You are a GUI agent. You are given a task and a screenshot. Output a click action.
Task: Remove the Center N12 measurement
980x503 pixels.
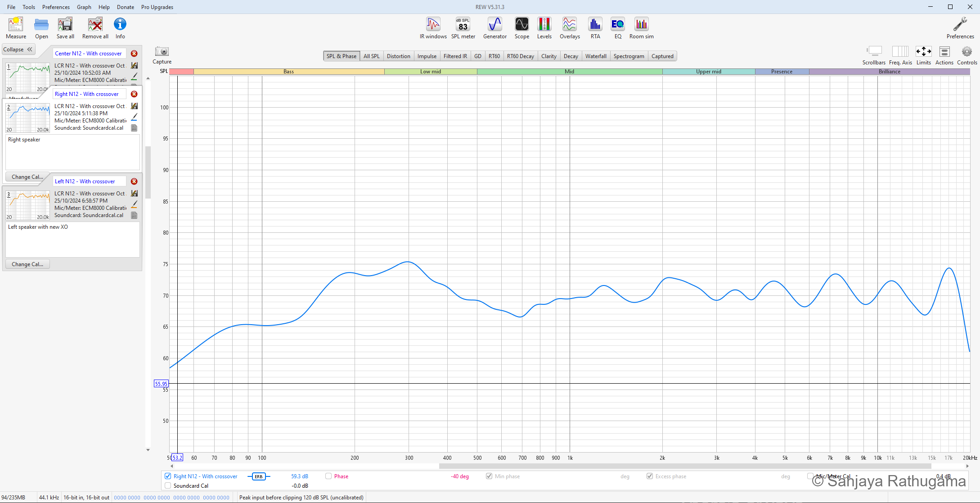point(134,54)
